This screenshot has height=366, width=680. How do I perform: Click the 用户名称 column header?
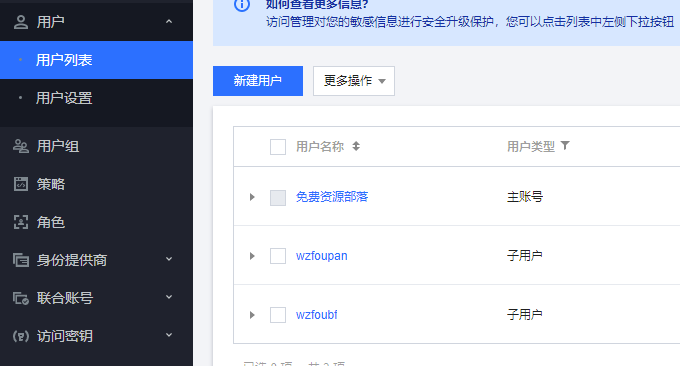320,147
